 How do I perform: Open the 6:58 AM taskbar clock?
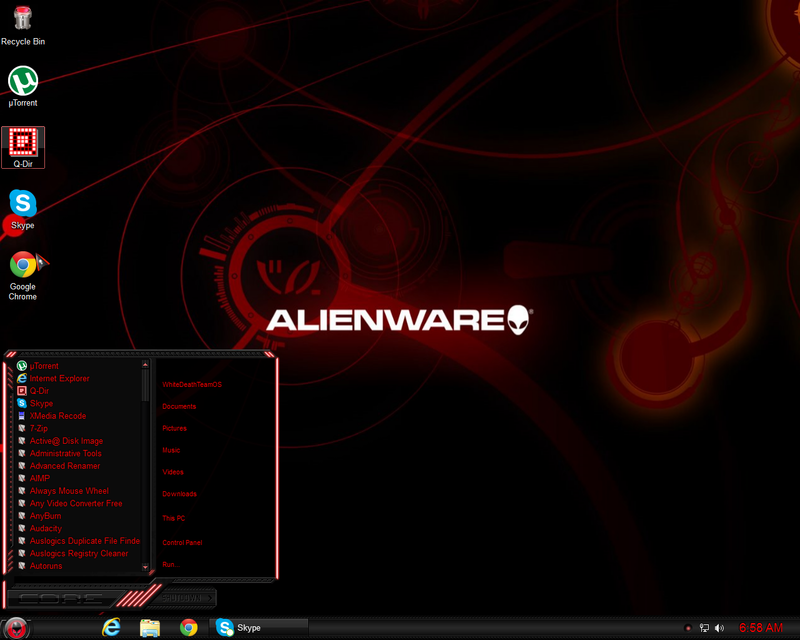[x=761, y=628]
